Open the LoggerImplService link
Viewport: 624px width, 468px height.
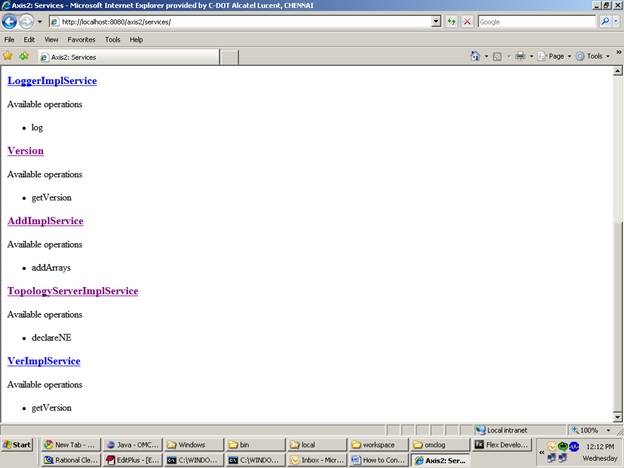pos(52,81)
